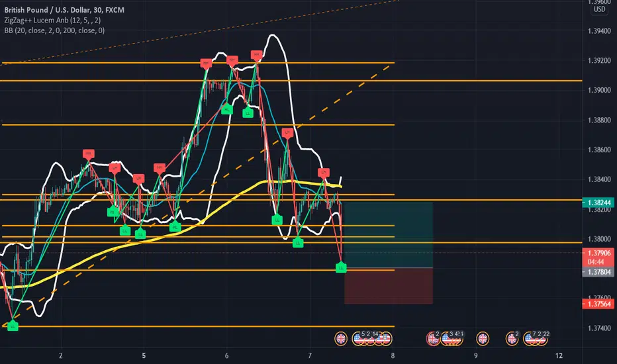
Task: Click the 1.39400 price scale label
Action: (x=599, y=30)
